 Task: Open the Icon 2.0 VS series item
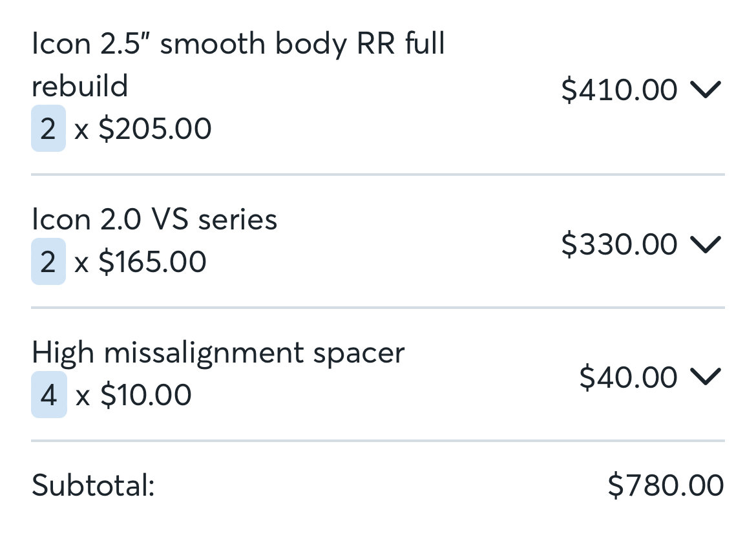154,220
